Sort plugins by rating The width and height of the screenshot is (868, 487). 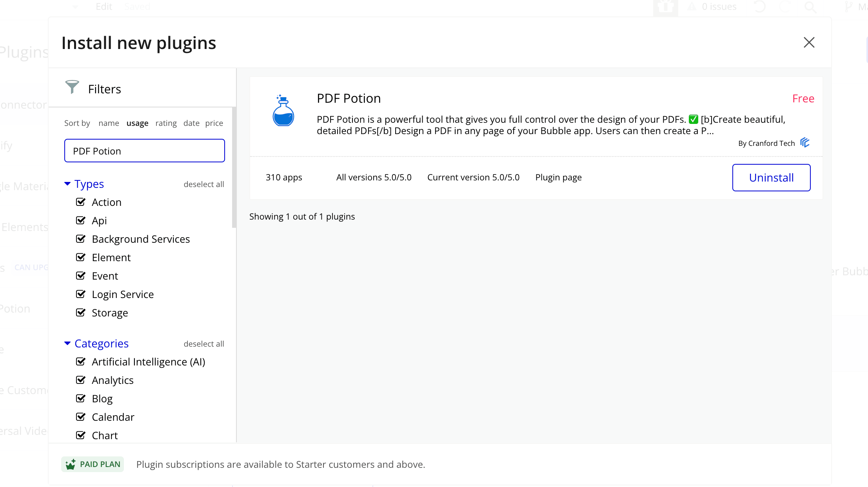[166, 123]
